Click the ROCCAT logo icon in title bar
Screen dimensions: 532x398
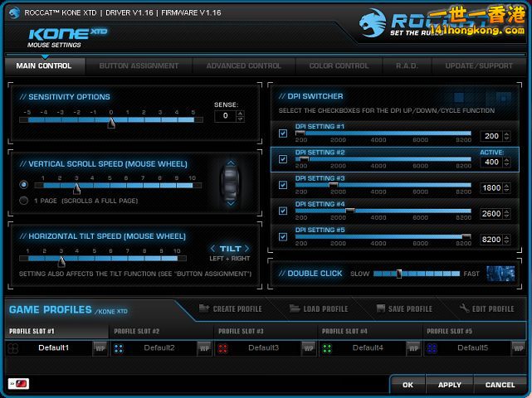click(x=14, y=13)
